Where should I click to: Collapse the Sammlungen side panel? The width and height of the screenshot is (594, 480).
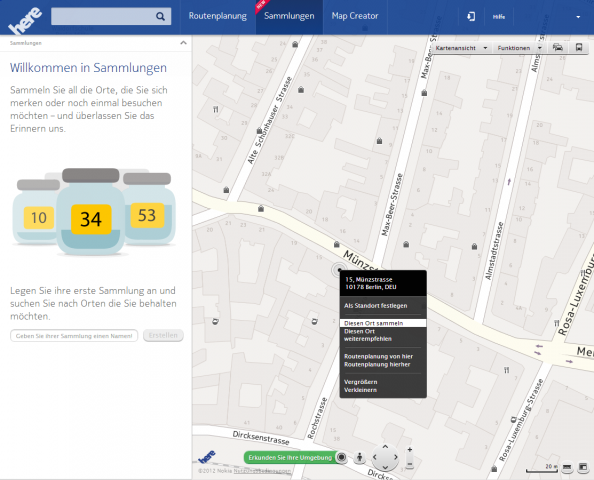point(183,43)
